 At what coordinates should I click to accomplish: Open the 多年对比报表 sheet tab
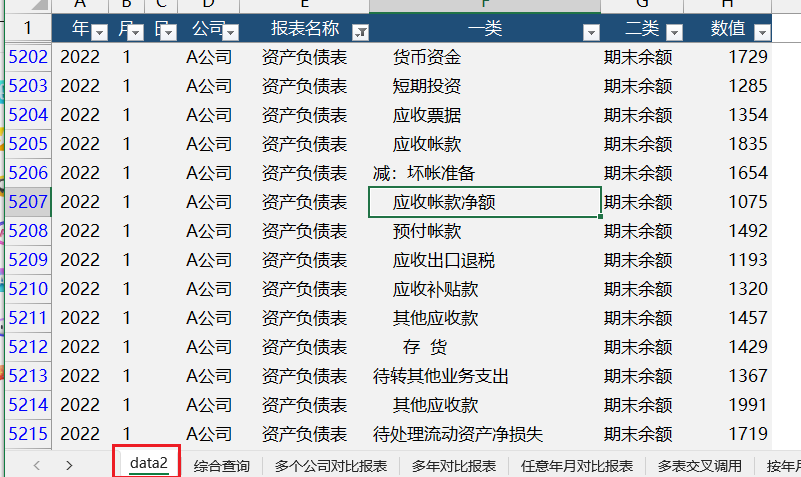click(x=454, y=466)
